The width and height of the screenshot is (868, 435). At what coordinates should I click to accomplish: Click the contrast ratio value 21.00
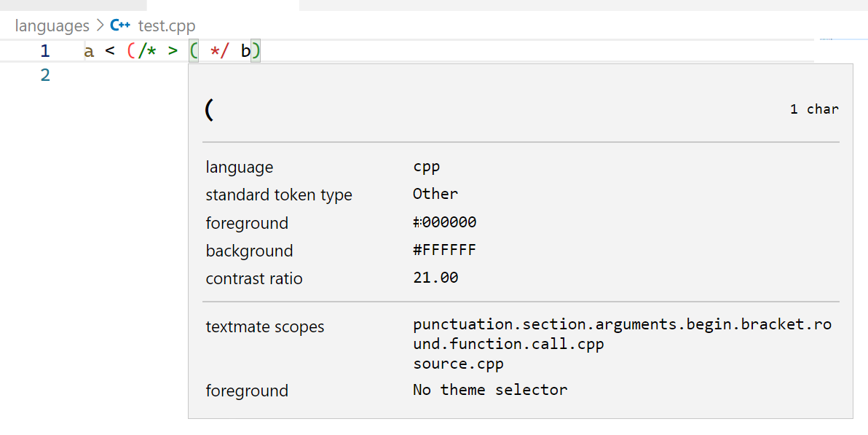pos(434,277)
